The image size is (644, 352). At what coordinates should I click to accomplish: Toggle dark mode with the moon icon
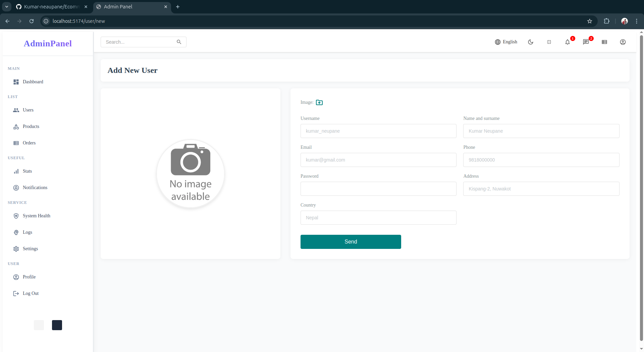[530, 42]
